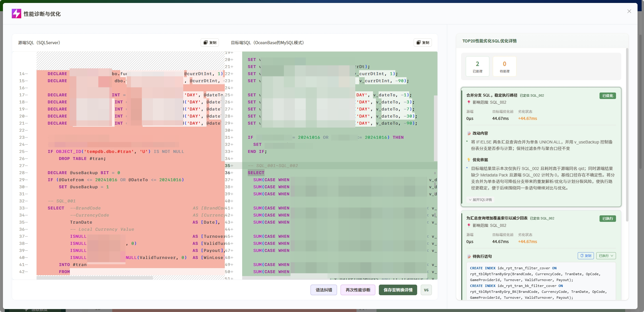
Task: Click the 已优化 status badge
Action: coord(607,96)
